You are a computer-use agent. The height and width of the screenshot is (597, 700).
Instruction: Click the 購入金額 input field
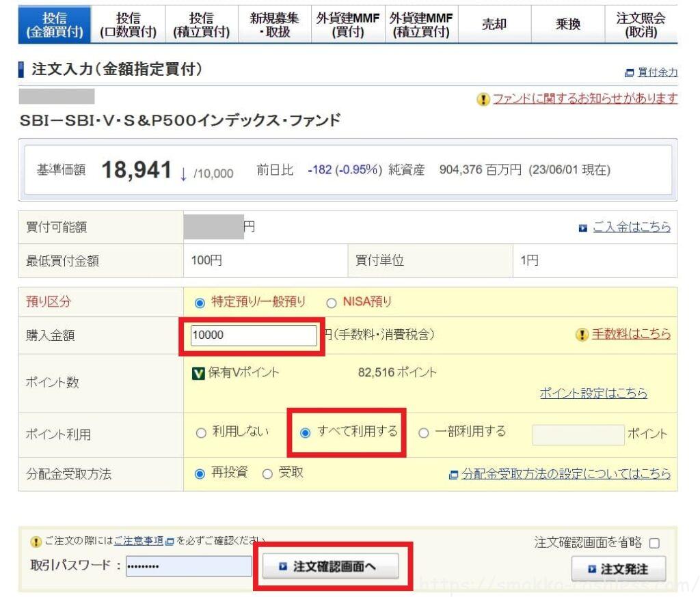click(254, 335)
